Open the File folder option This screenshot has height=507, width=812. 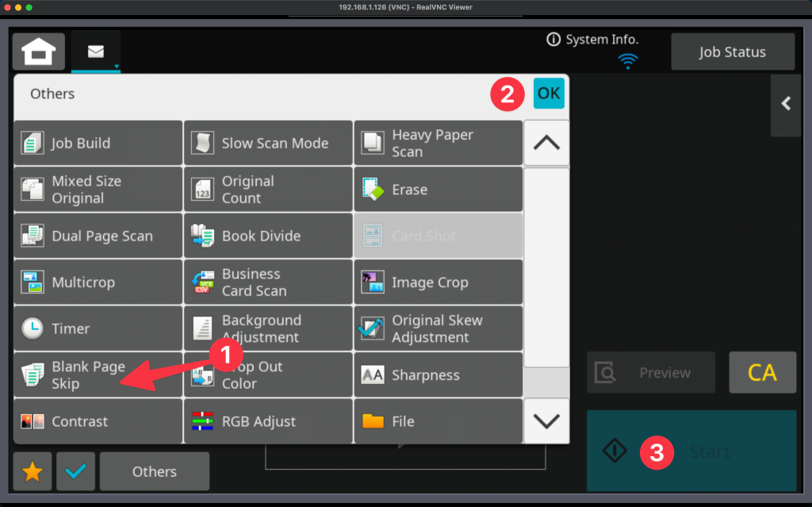[x=438, y=421]
